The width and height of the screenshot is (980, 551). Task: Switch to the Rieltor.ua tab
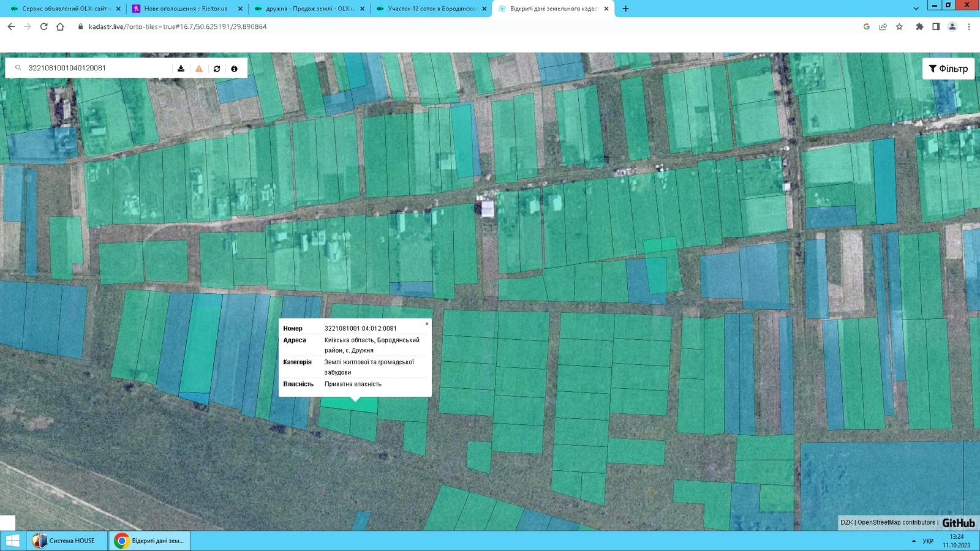pos(185,9)
